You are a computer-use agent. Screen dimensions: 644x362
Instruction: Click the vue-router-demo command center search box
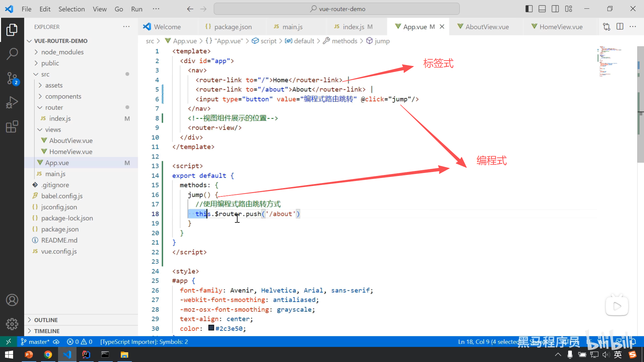pos(336,9)
